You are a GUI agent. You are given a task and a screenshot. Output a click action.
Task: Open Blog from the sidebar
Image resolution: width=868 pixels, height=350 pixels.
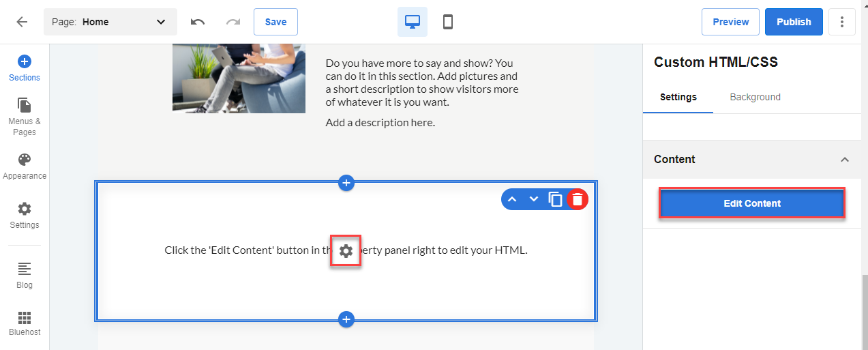(25, 274)
